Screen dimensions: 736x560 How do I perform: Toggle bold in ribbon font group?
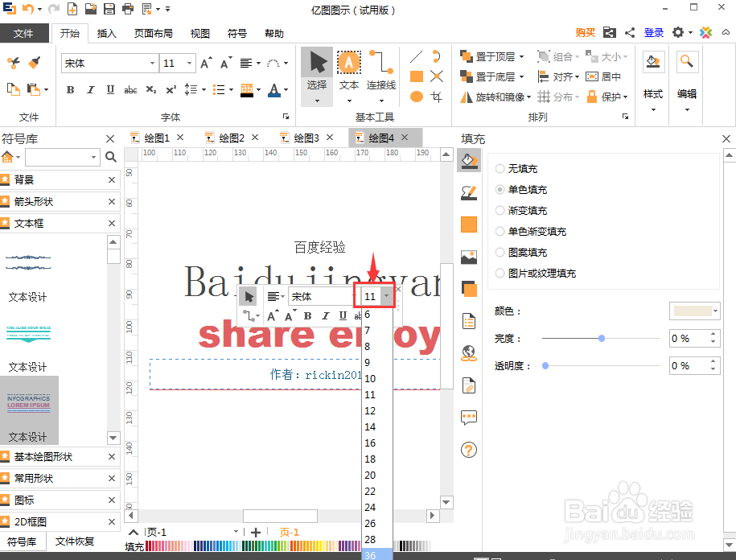71,89
